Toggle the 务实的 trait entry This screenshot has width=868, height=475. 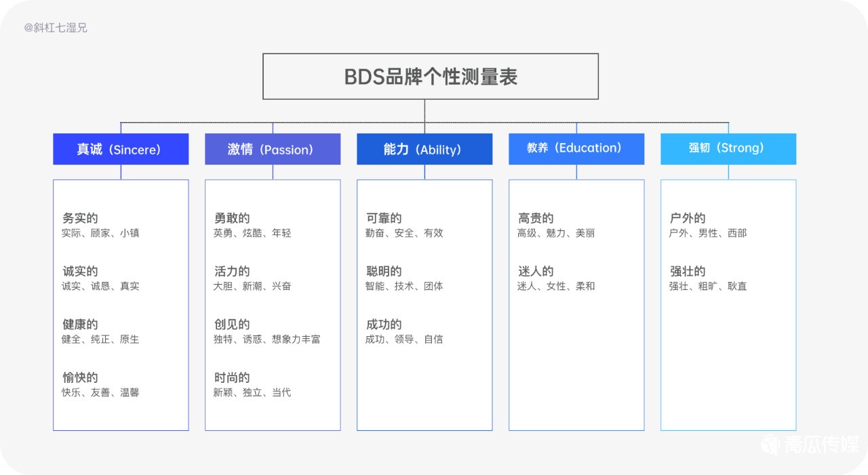tap(80, 218)
